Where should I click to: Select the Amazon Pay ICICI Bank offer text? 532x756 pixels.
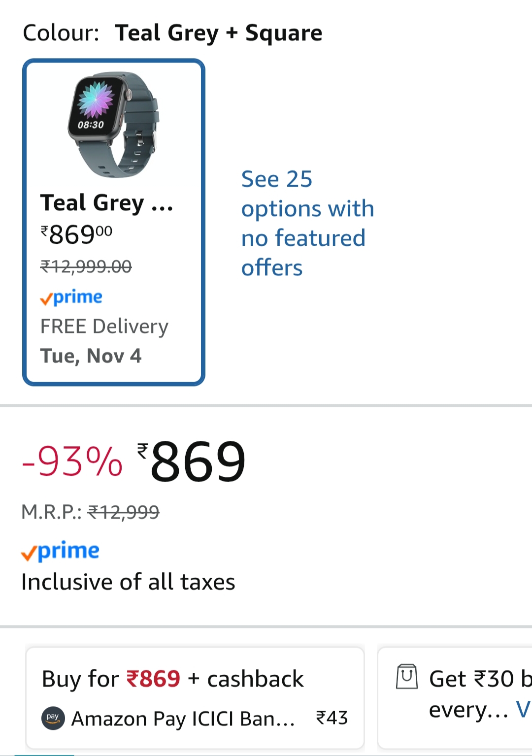(x=183, y=719)
